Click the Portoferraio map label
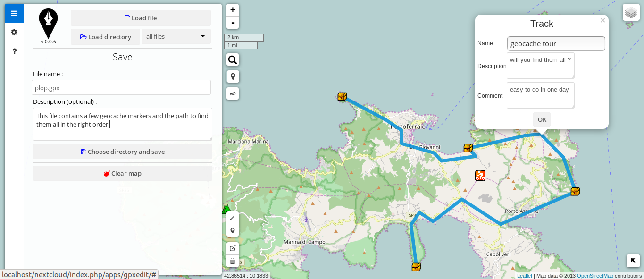Image resolution: width=644 pixels, height=279 pixels. coord(409,127)
